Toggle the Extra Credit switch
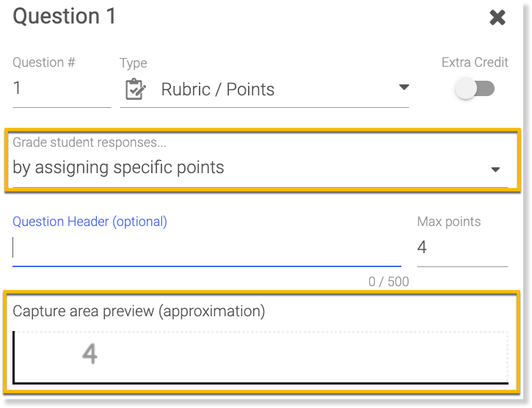The image size is (532, 408). coord(475,89)
